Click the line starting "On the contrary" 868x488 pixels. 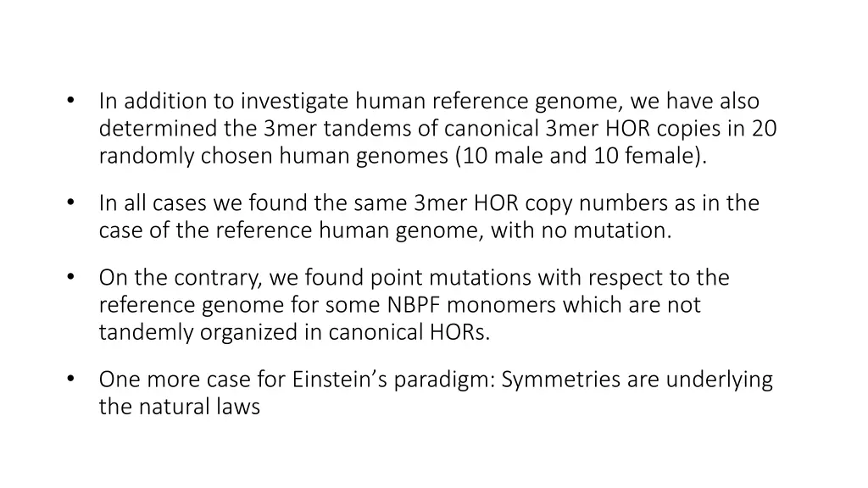pos(414,278)
